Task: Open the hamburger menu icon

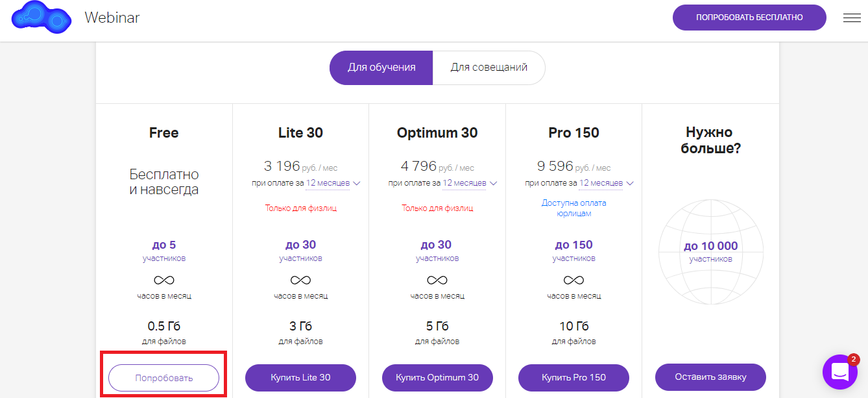Action: pyautogui.click(x=852, y=18)
